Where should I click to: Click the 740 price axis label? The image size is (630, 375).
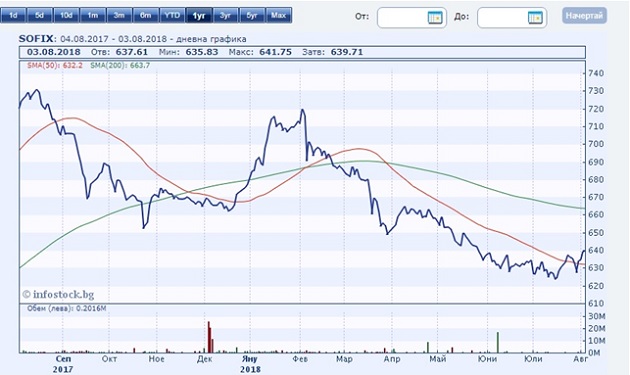596,73
